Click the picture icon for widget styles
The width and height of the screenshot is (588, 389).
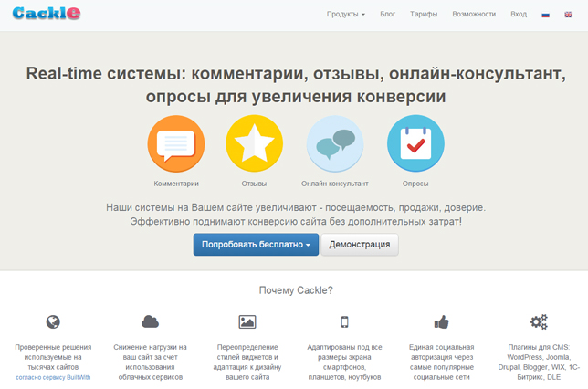[x=247, y=321]
